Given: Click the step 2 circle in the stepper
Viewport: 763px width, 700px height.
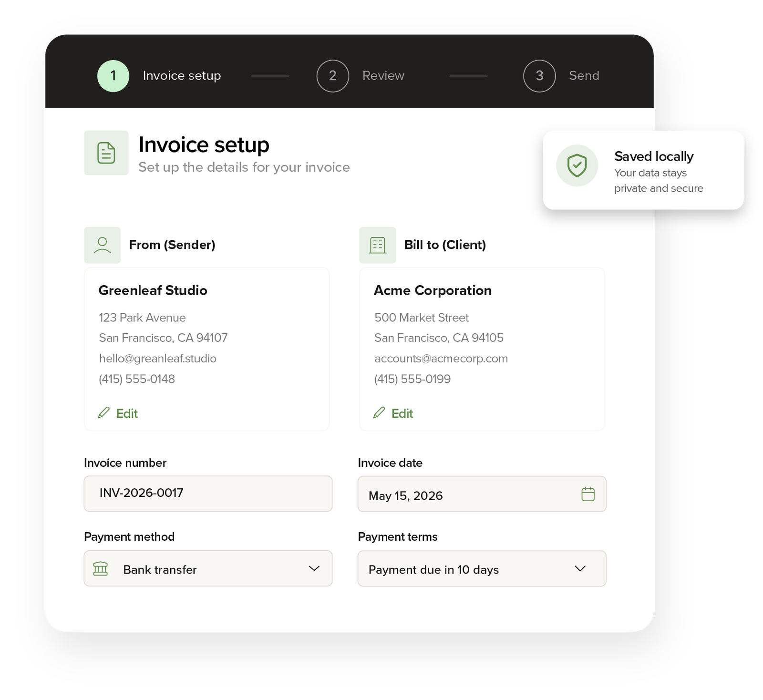Looking at the screenshot, I should tap(333, 76).
